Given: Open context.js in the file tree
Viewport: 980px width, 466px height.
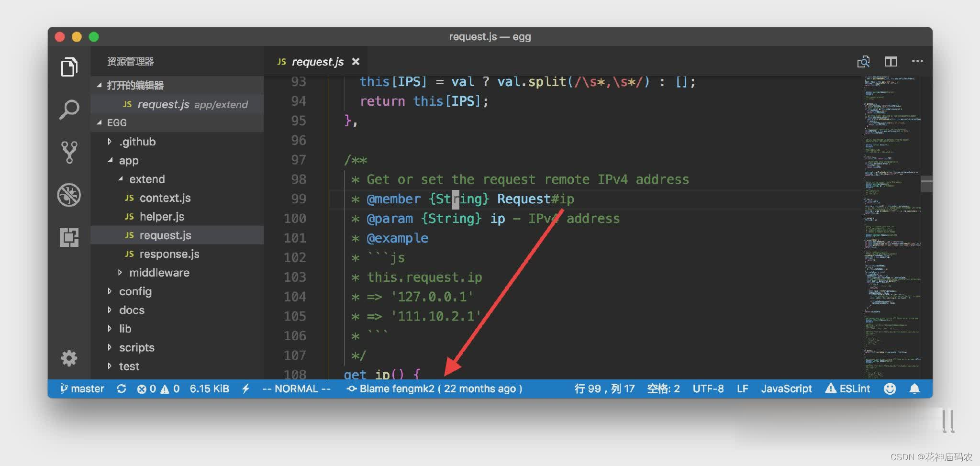Looking at the screenshot, I should coord(177,198).
